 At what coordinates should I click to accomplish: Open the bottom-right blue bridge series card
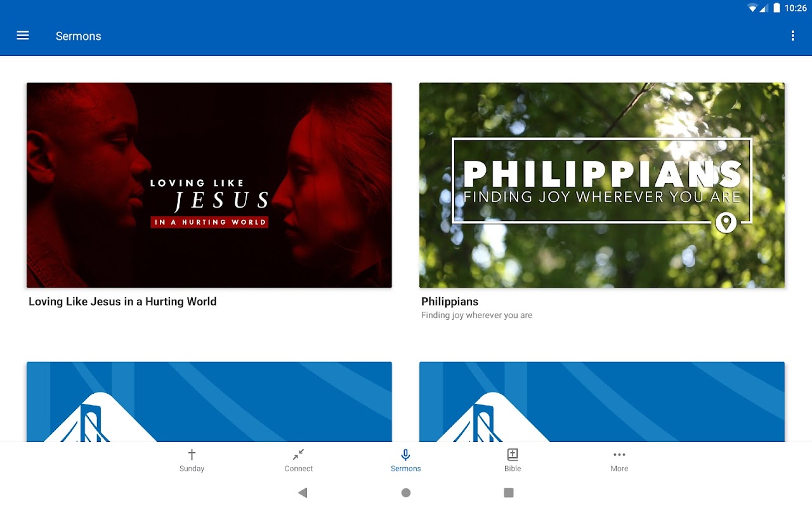coord(602,401)
